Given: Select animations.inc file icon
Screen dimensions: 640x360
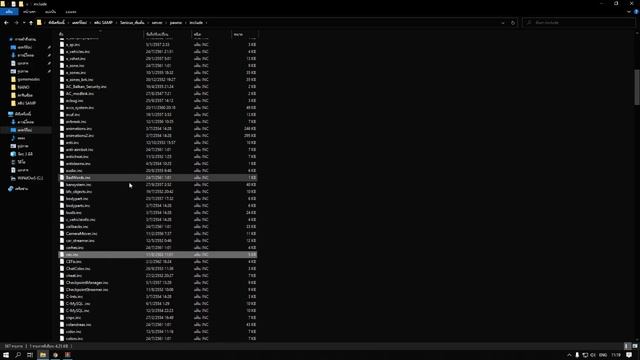Looking at the screenshot, I should pos(62,129).
